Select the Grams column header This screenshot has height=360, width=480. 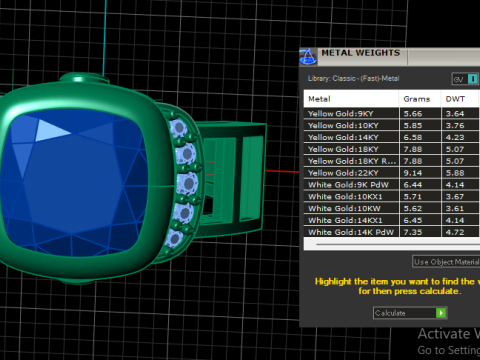click(x=420, y=99)
